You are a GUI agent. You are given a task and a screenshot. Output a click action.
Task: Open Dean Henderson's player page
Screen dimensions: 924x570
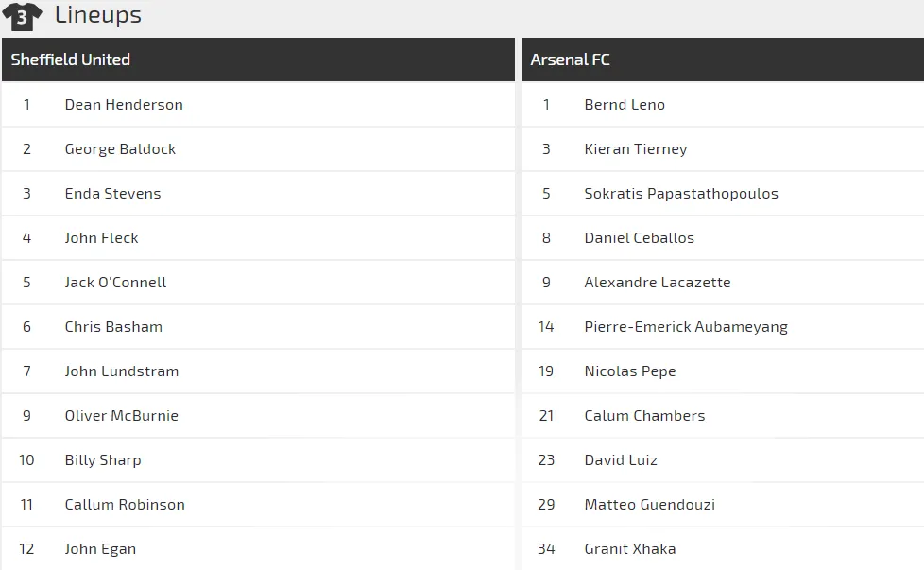pos(124,105)
